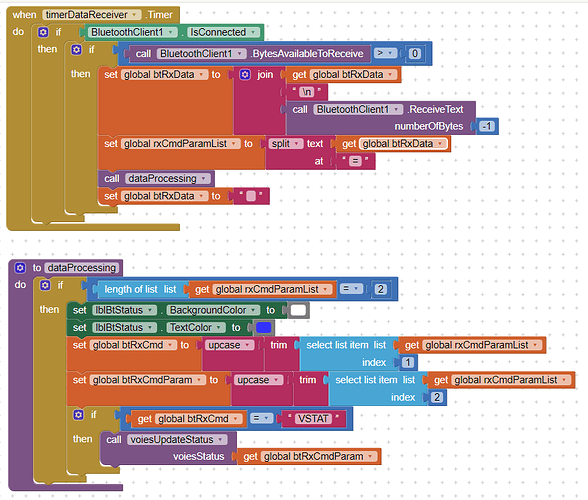Click the join block mutator gear
The image size is (588, 500).
245,75
